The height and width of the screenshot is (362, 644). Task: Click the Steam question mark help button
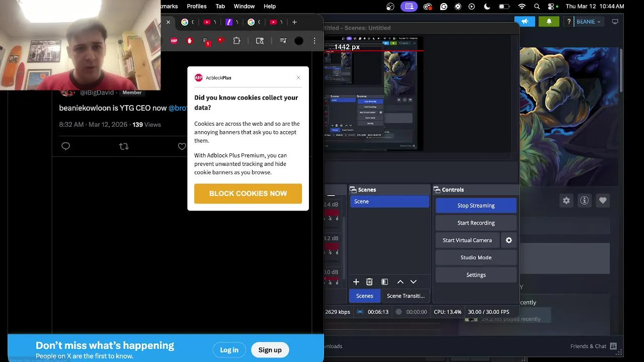(x=569, y=22)
